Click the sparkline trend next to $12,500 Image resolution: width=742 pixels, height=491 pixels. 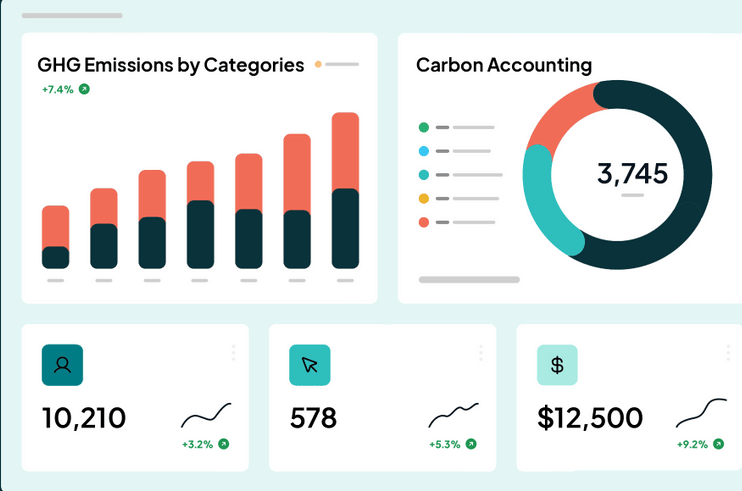point(701,412)
